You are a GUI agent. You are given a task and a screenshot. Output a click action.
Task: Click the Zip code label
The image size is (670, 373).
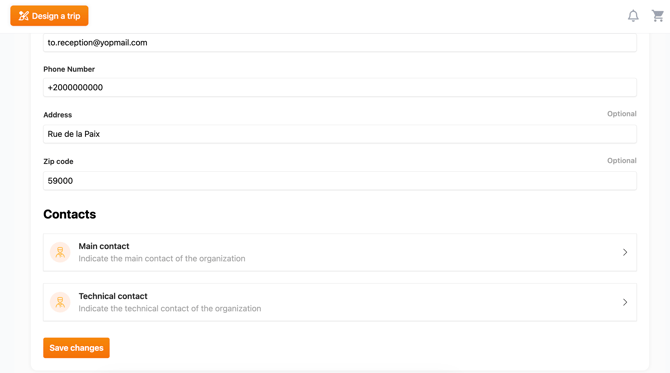(58, 162)
